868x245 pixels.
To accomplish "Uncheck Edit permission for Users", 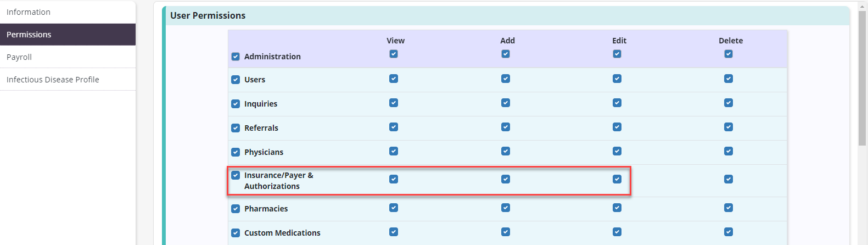I will 617,79.
